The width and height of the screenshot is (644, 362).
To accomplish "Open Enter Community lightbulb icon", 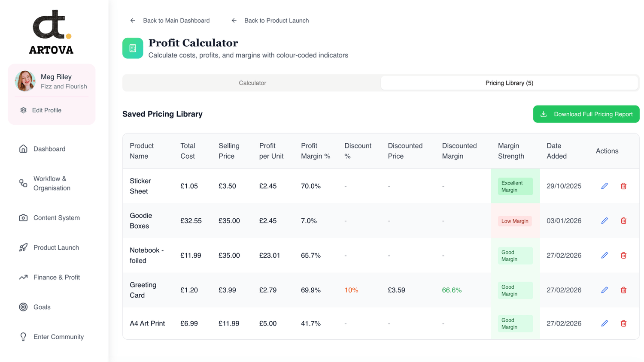I will (x=23, y=337).
